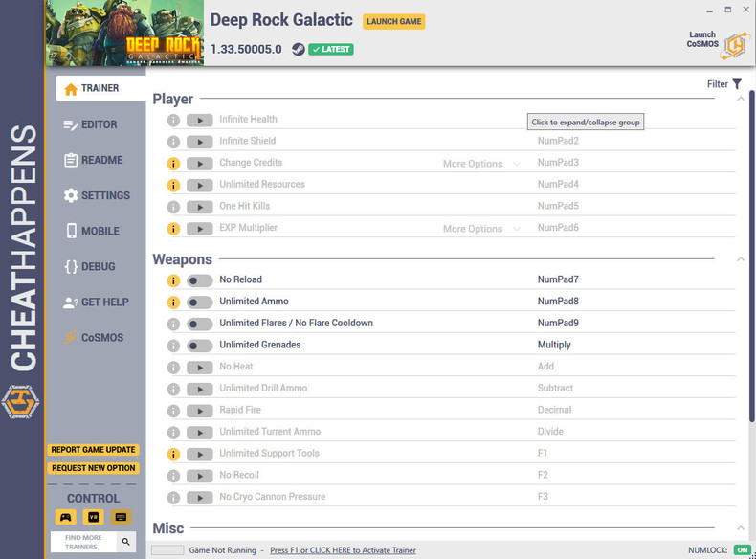Collapse the Misc group chevron
Screen dimensions: 756x559
click(741, 528)
